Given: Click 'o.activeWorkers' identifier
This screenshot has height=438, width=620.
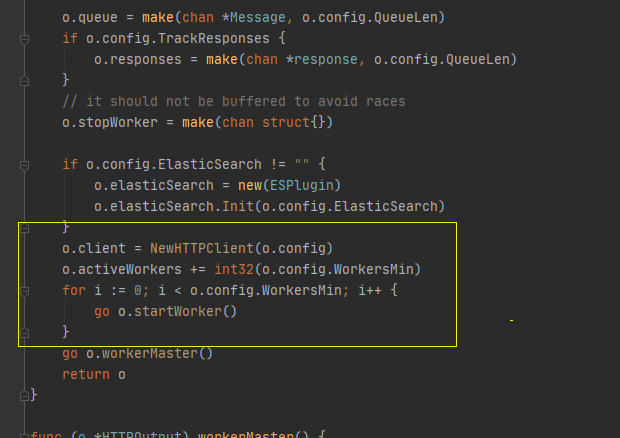Looking at the screenshot, I should pos(122,270).
